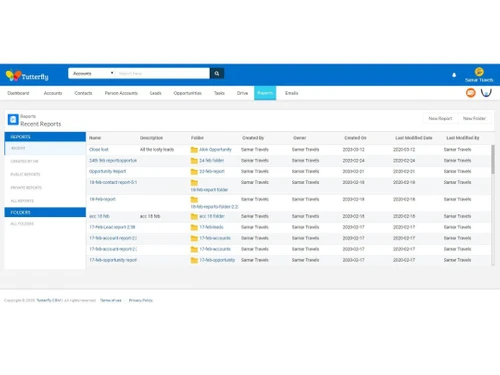Focus the Search here input field
Viewport: 500px width, 375px height.
point(163,73)
